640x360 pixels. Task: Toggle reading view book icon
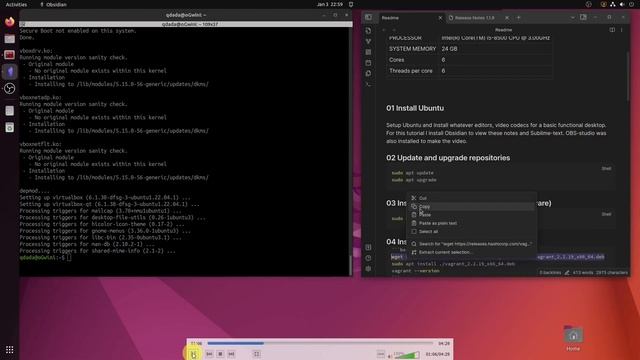coord(612,30)
